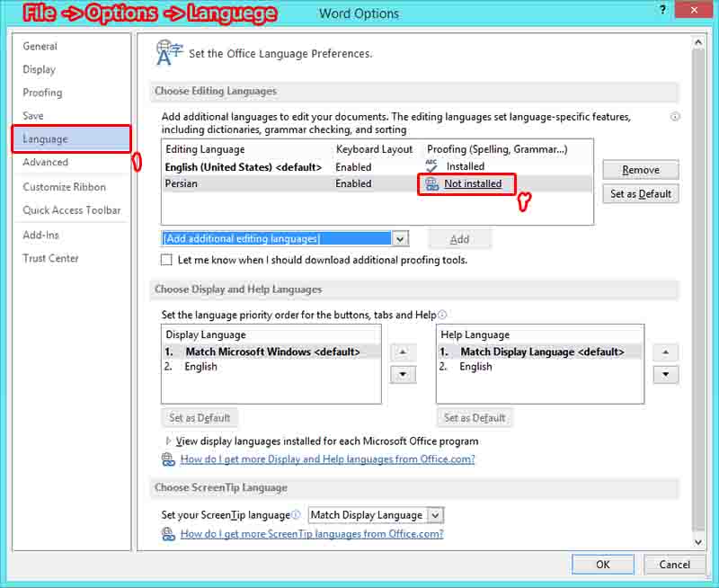Open the General options category
Image resolution: width=719 pixels, height=588 pixels.
(x=40, y=47)
